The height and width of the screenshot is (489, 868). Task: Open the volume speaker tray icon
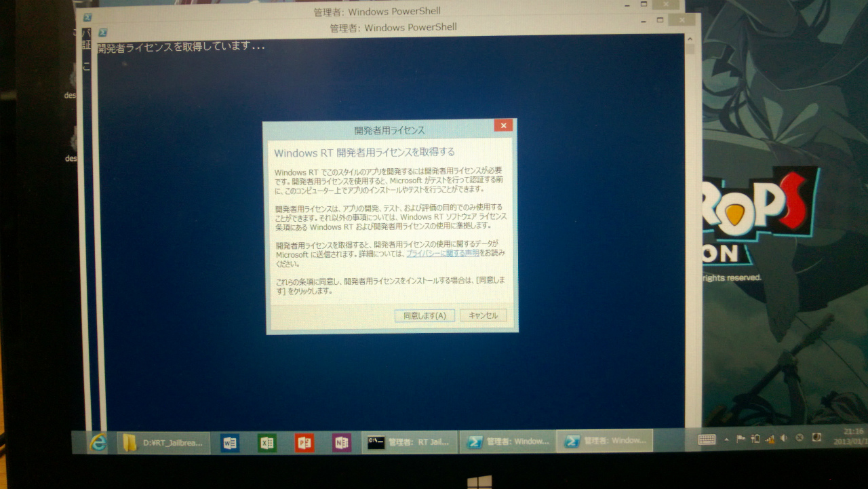pos(784,437)
